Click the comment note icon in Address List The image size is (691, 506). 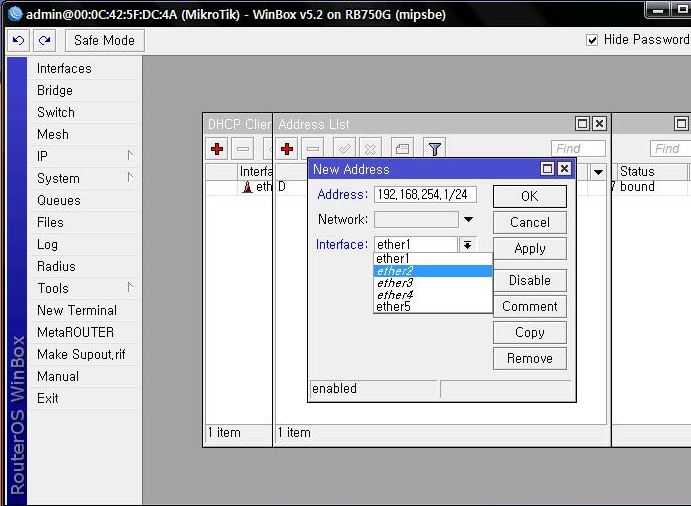(402, 149)
